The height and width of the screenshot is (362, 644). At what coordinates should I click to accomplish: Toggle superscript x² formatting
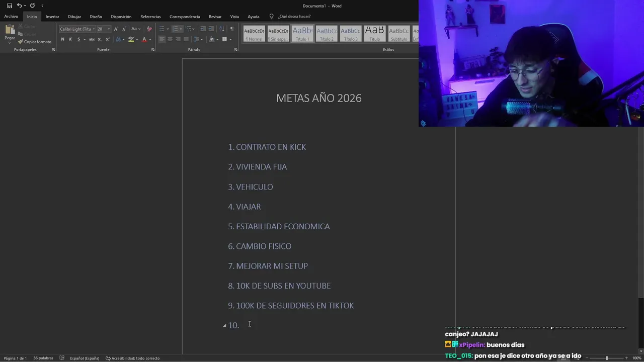107,39
